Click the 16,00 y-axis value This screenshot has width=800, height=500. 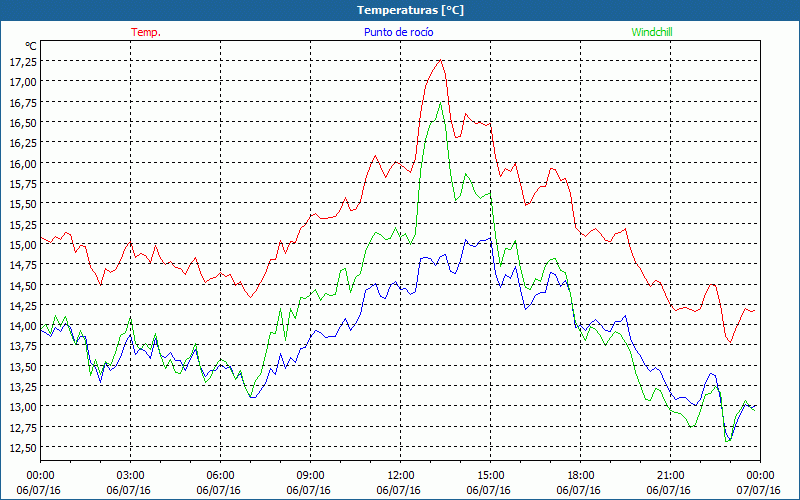pos(22,163)
